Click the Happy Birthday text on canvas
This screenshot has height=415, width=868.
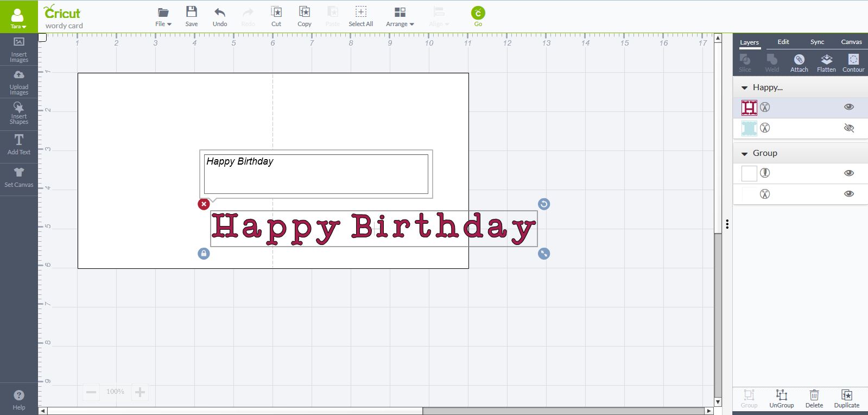pyautogui.click(x=373, y=228)
